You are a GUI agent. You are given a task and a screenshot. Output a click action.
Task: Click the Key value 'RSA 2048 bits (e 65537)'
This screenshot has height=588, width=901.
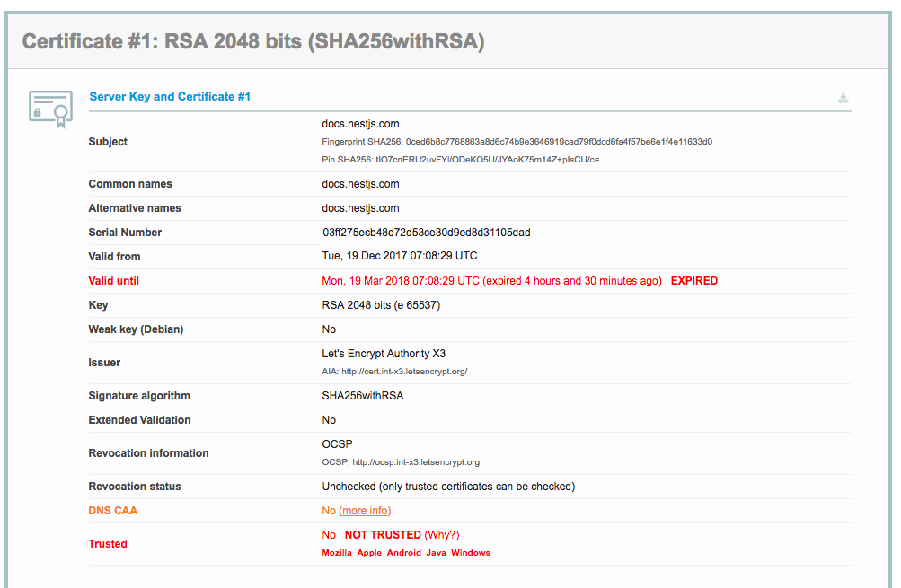pyautogui.click(x=381, y=305)
